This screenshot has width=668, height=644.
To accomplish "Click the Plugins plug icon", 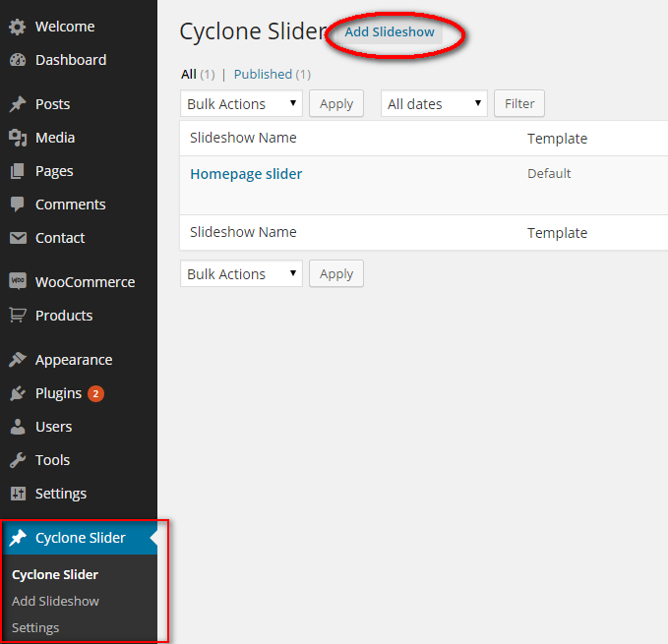I will click(x=18, y=393).
